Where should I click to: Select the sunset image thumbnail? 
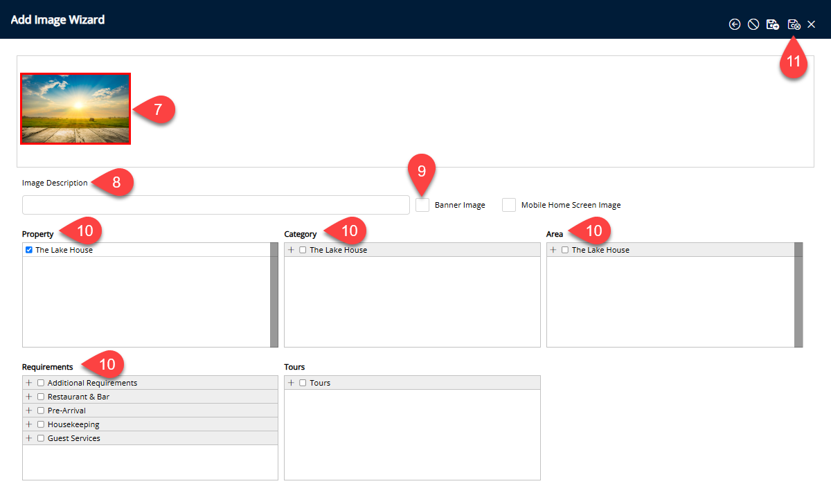tap(75, 109)
